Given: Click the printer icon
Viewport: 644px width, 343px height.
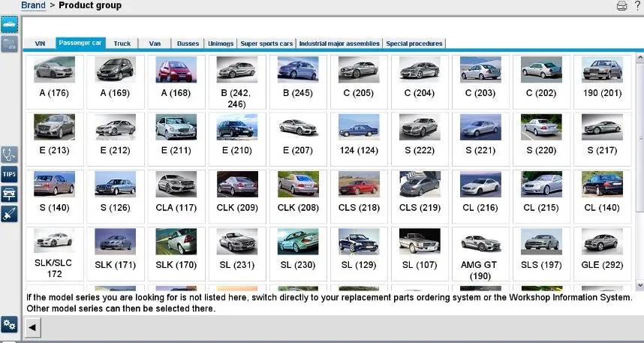Looking at the screenshot, I should 621,6.
